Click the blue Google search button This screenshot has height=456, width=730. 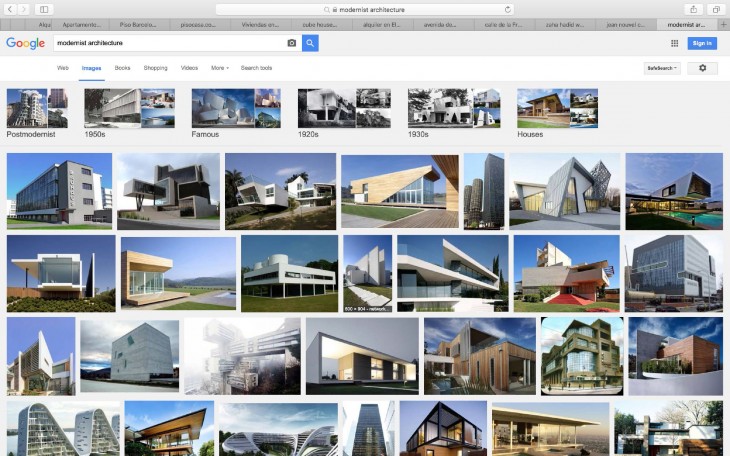[310, 43]
